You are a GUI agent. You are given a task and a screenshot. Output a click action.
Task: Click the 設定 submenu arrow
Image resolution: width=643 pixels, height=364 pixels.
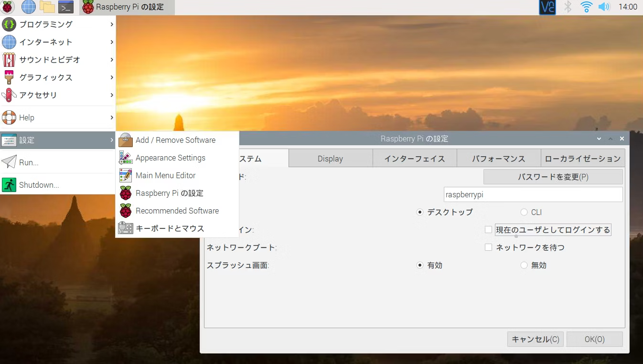(112, 140)
